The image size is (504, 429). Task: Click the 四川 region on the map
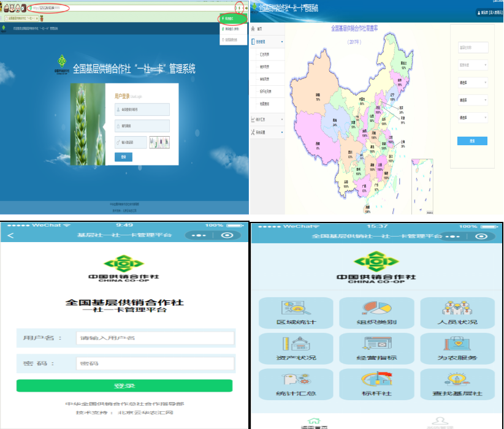[350, 153]
